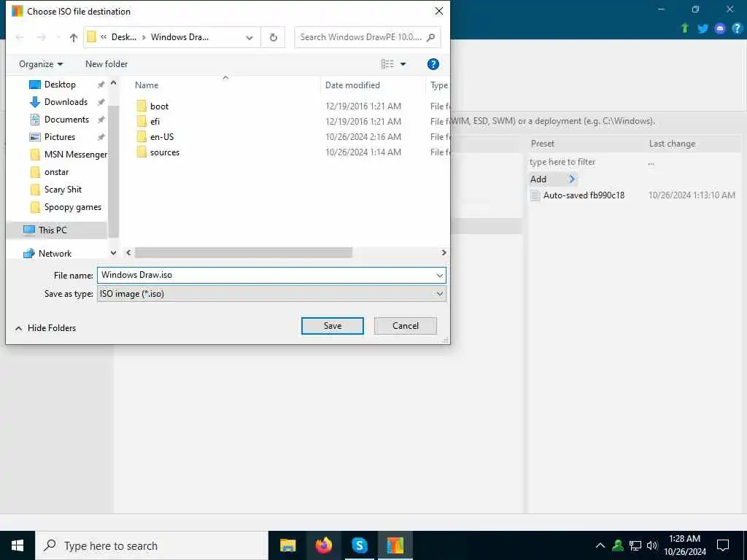Open the en-US folder

click(161, 136)
